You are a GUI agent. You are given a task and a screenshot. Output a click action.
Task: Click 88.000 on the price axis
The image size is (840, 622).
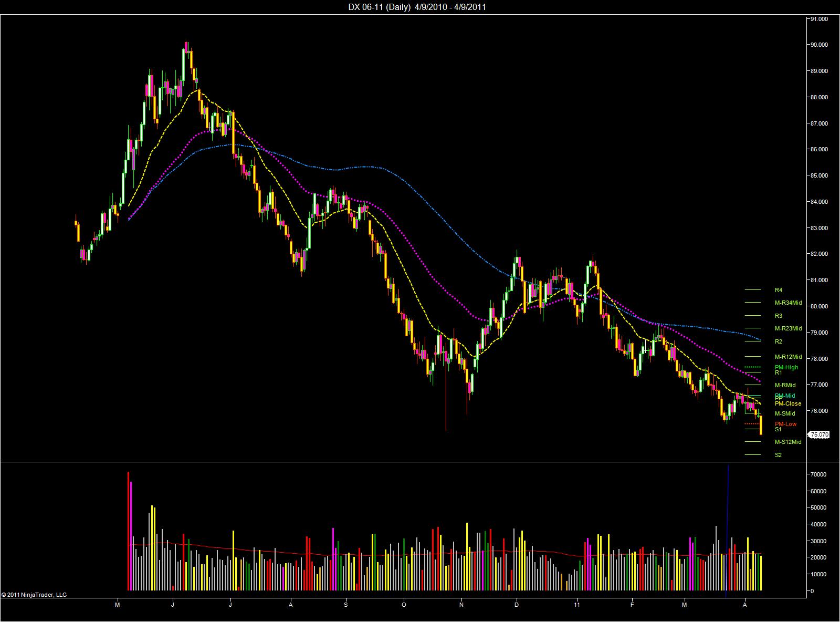(x=820, y=97)
